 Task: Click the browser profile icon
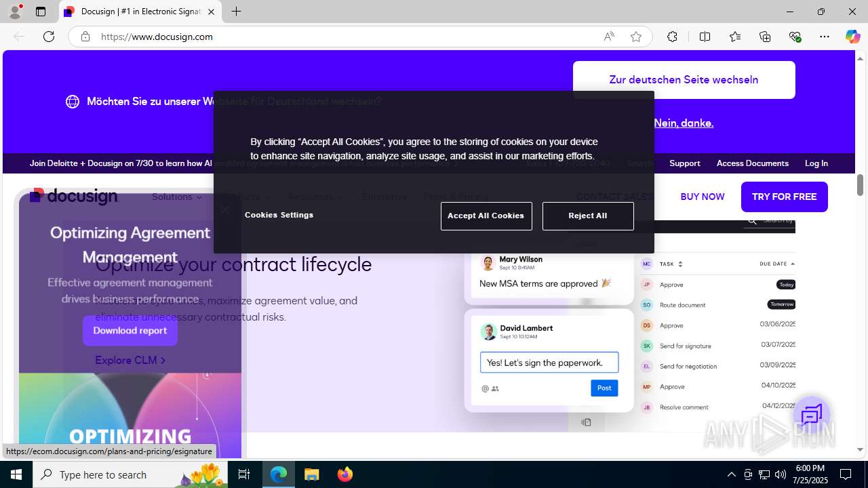(x=15, y=12)
